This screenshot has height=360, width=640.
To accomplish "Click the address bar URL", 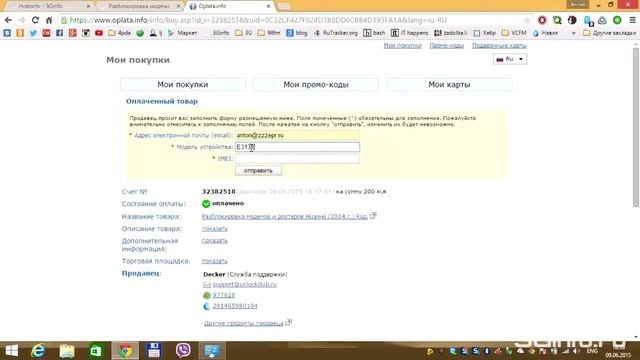I will [258, 20].
